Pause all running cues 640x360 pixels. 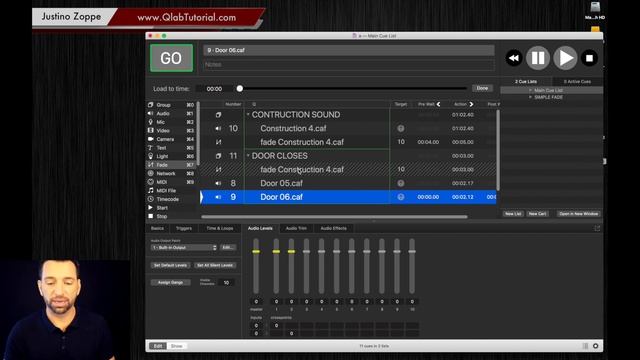538,58
